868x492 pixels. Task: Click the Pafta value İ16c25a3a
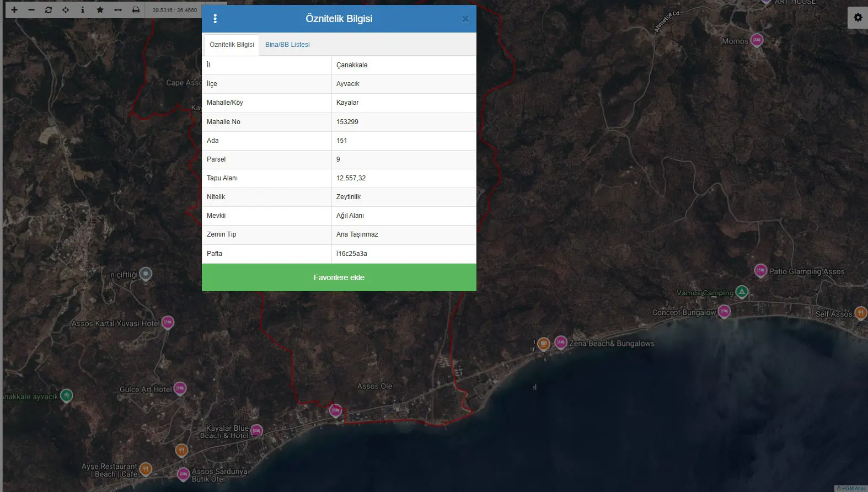click(404, 254)
